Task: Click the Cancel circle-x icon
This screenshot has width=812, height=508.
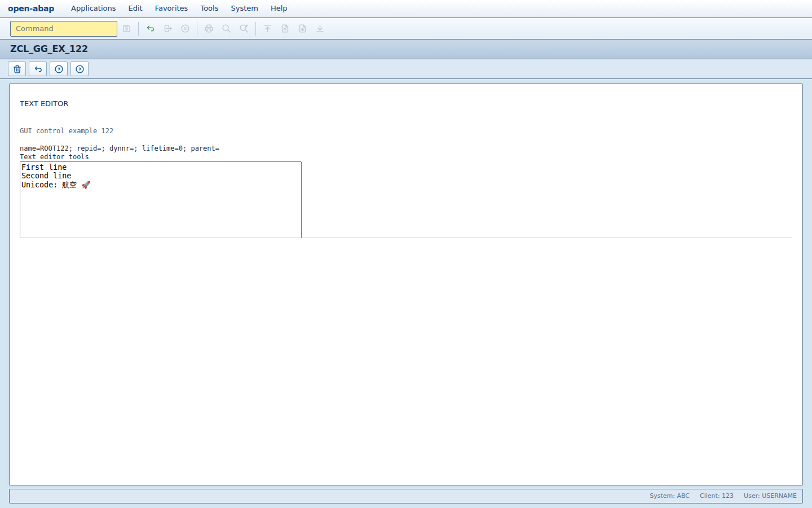Action: pyautogui.click(x=186, y=29)
